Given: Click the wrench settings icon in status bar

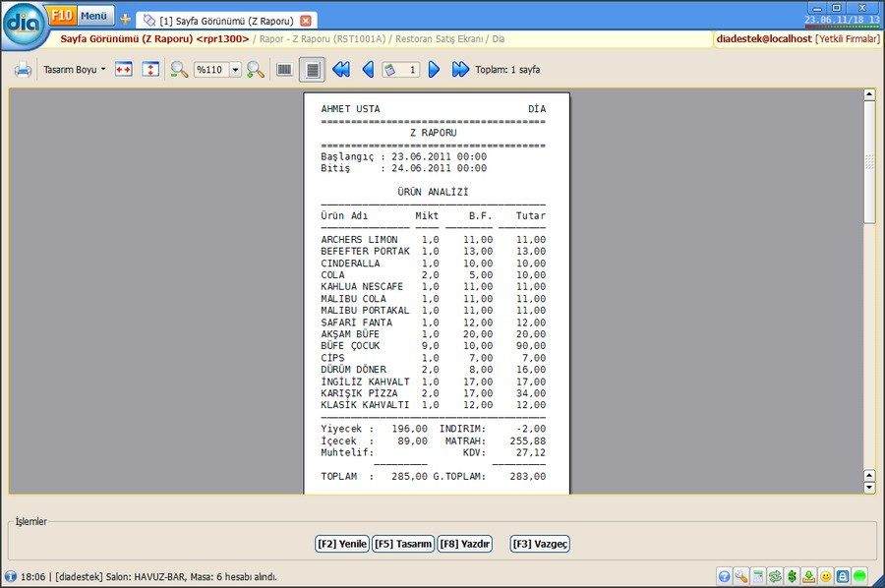Looking at the screenshot, I should pos(741,576).
